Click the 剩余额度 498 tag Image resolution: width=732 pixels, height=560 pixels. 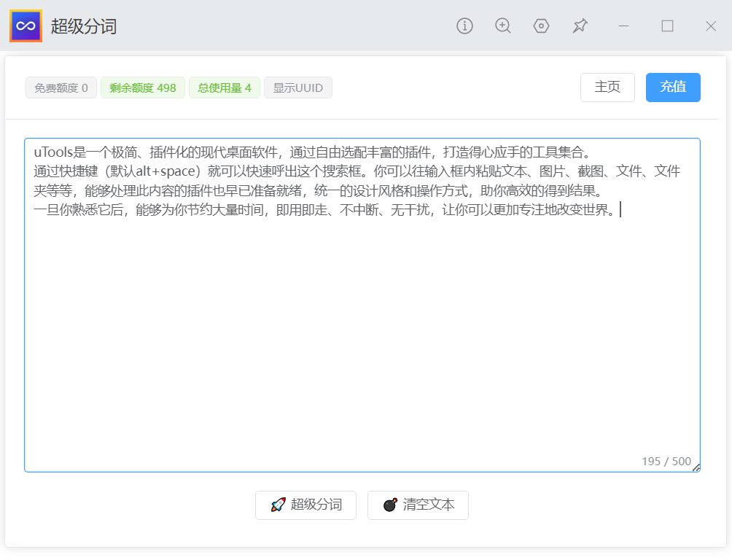click(143, 87)
